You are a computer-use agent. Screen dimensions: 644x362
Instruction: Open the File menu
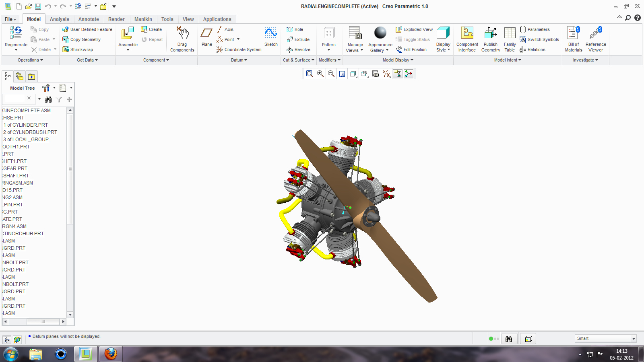(10, 19)
